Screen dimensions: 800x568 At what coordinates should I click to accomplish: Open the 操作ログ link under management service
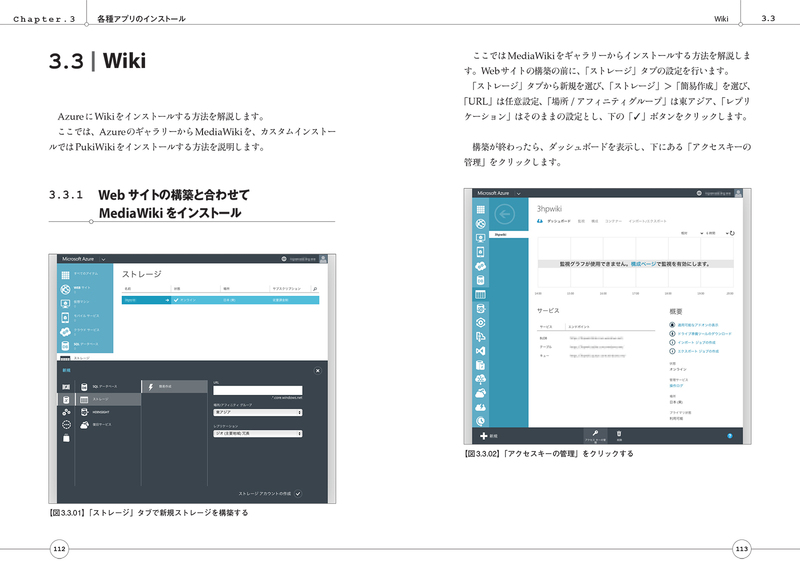pos(676,386)
